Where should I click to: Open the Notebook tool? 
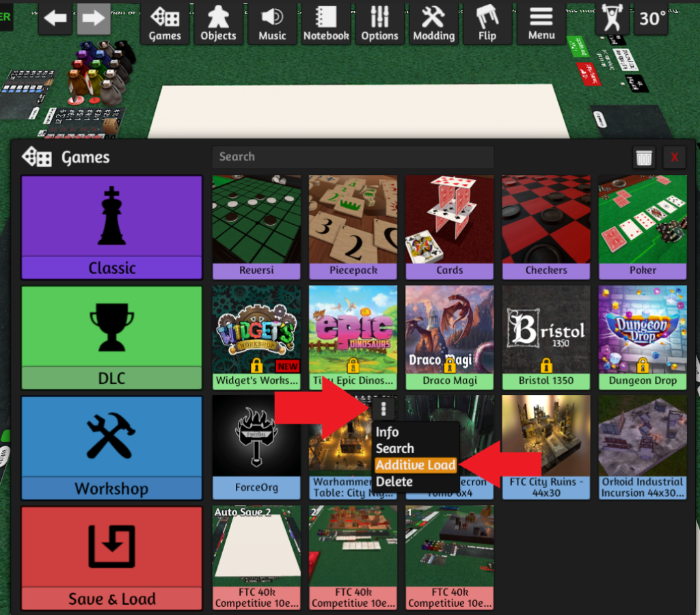(x=326, y=23)
